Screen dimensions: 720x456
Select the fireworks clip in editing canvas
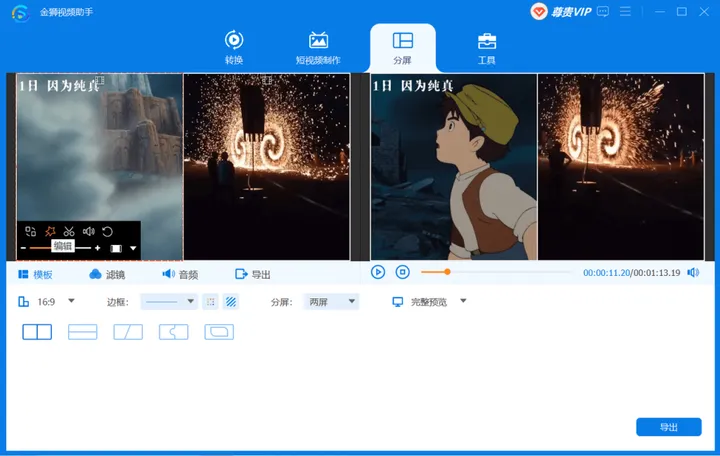267,167
